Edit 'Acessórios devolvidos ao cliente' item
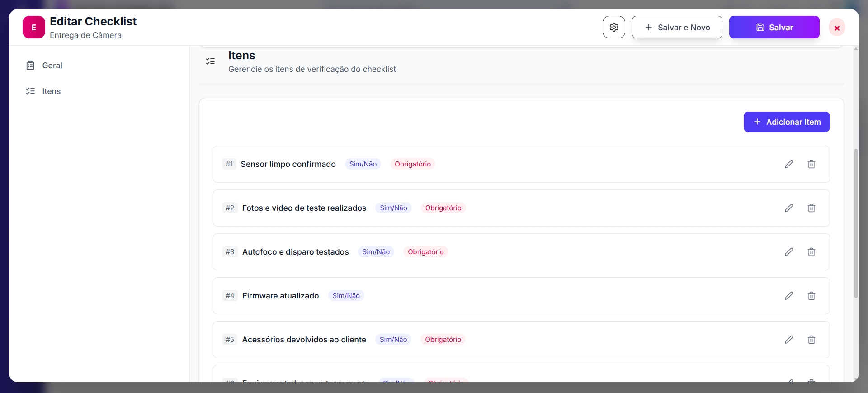 coord(788,340)
